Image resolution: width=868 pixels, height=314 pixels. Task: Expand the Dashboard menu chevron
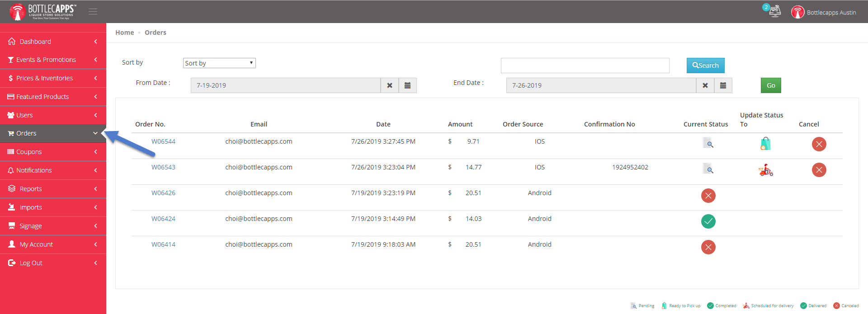[95, 42]
